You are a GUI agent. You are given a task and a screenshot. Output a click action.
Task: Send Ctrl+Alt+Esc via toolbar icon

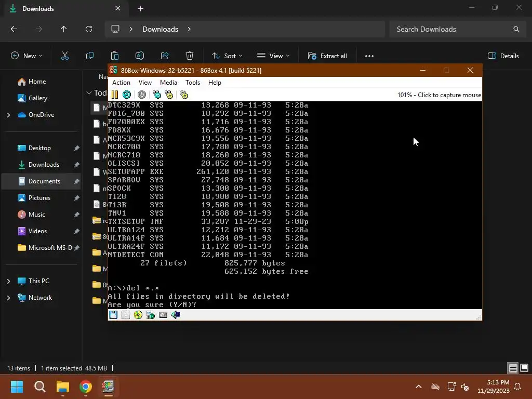coord(169,95)
